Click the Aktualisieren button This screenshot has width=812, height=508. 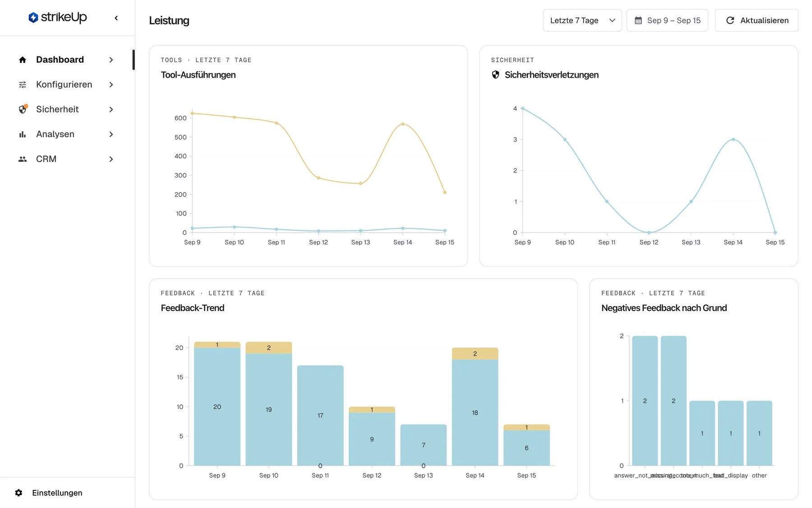(757, 20)
